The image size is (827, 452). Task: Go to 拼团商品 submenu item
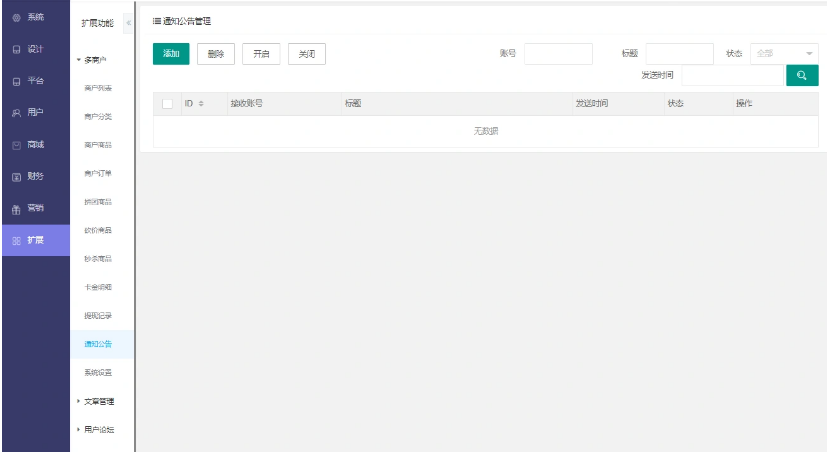pos(98,202)
